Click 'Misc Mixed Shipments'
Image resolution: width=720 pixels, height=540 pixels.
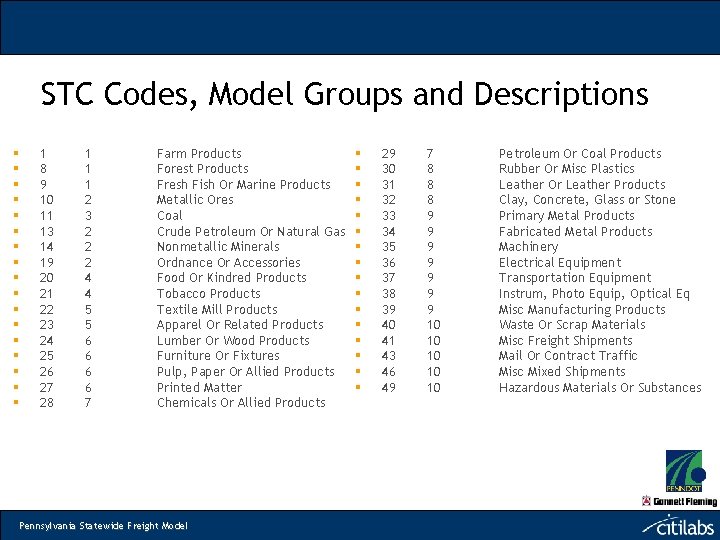click(562, 372)
